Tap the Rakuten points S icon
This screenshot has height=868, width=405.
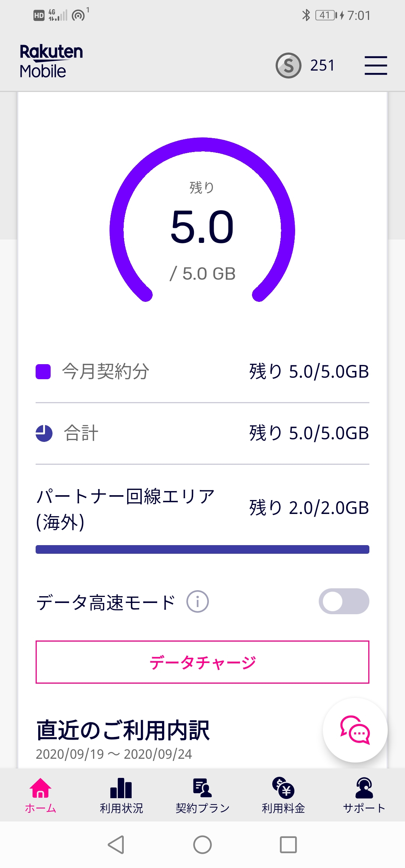[288, 66]
